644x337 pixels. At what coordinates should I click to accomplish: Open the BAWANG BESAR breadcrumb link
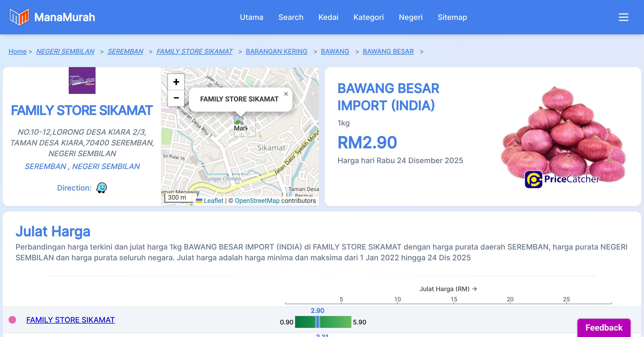pyautogui.click(x=388, y=51)
